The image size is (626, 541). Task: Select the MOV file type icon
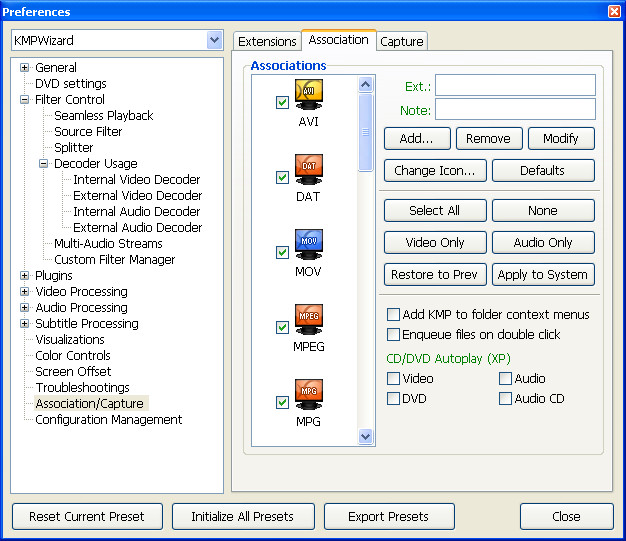[x=309, y=245]
